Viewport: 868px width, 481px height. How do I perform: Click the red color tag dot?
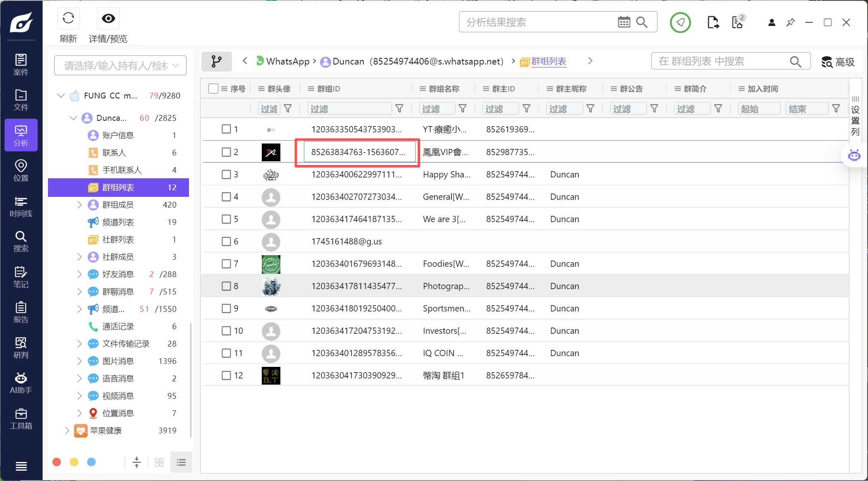[57, 462]
